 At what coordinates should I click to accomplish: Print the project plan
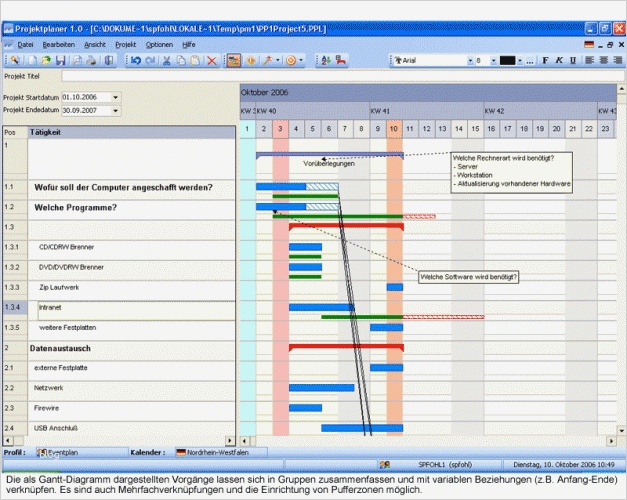pos(92,60)
